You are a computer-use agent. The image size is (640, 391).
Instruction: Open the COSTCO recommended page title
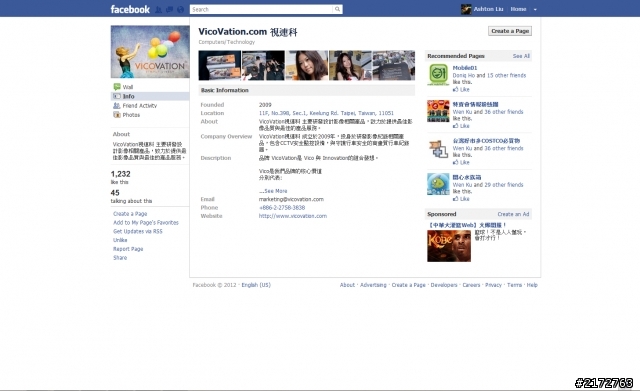click(x=486, y=141)
